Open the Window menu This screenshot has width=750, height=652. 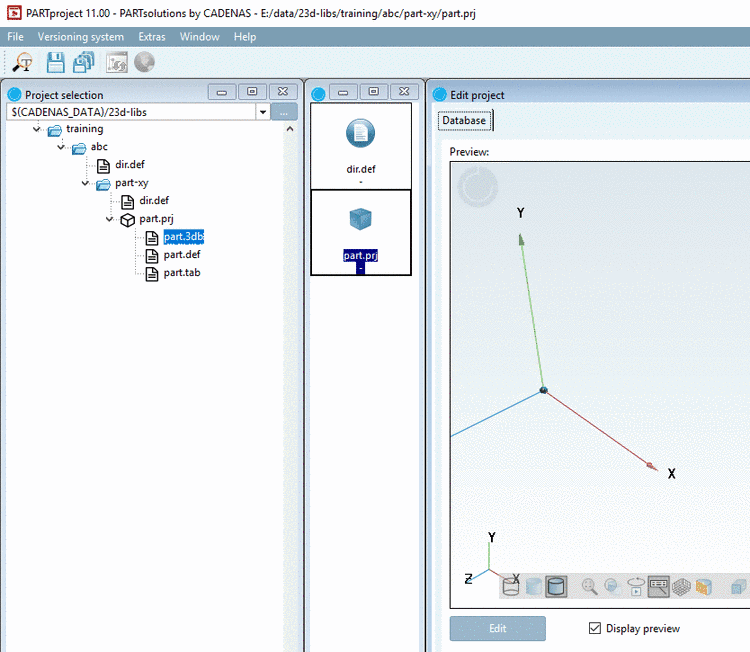point(199,37)
